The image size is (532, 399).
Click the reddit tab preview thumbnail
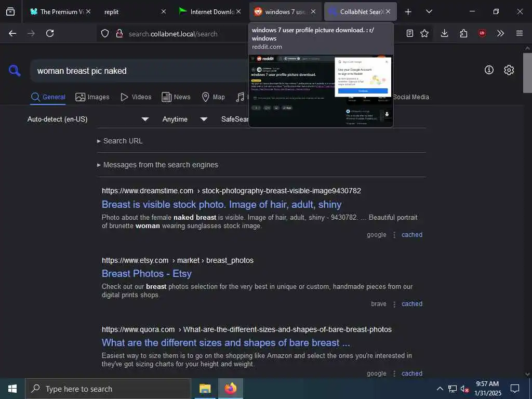point(321,90)
